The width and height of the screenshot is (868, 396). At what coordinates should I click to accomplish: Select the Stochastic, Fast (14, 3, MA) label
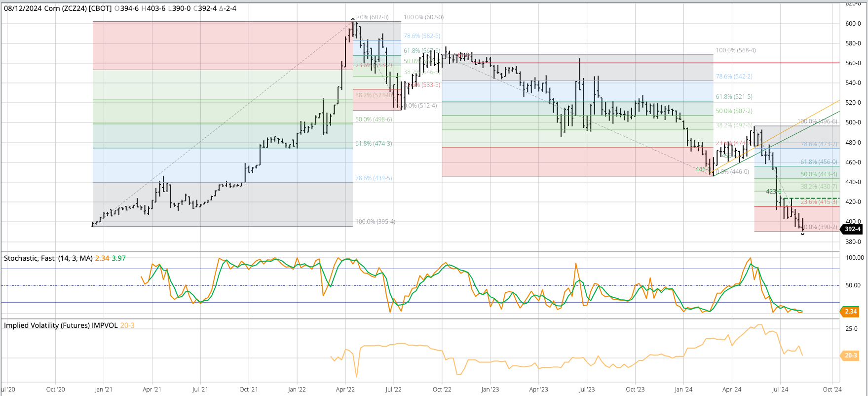pyautogui.click(x=48, y=258)
